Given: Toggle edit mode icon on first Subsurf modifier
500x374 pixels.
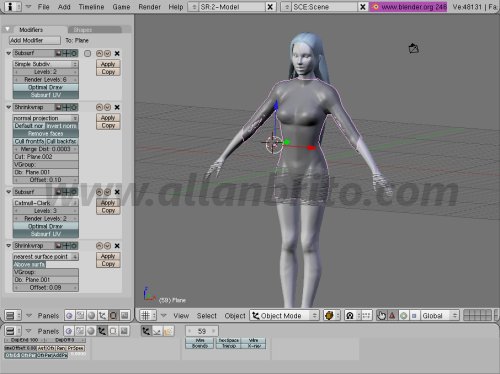Looking at the screenshot, I should coord(74,53).
